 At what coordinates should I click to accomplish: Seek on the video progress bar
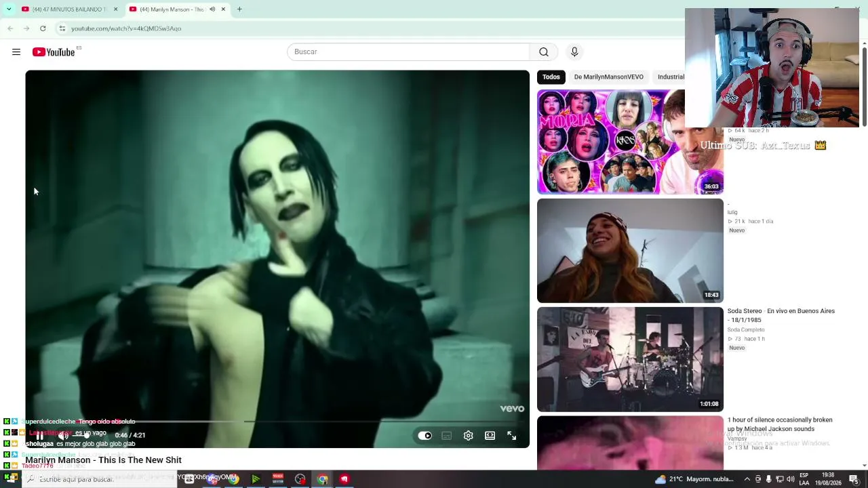(x=277, y=422)
